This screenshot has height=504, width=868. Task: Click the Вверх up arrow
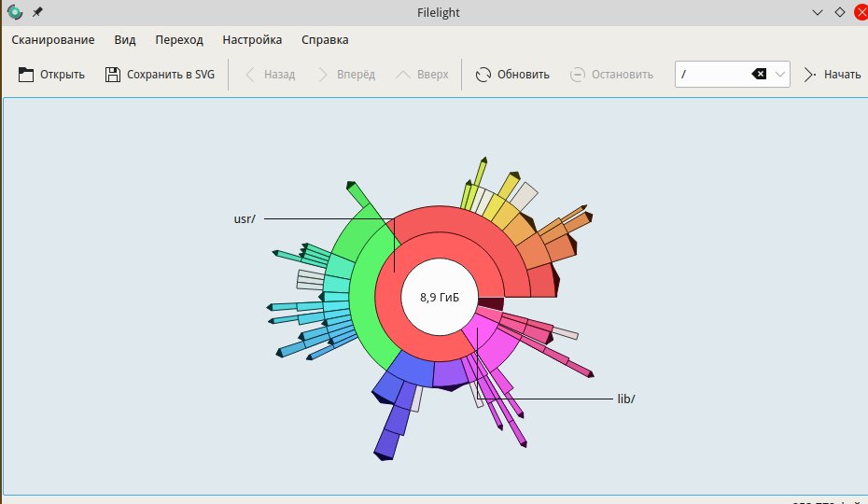pyautogui.click(x=403, y=75)
